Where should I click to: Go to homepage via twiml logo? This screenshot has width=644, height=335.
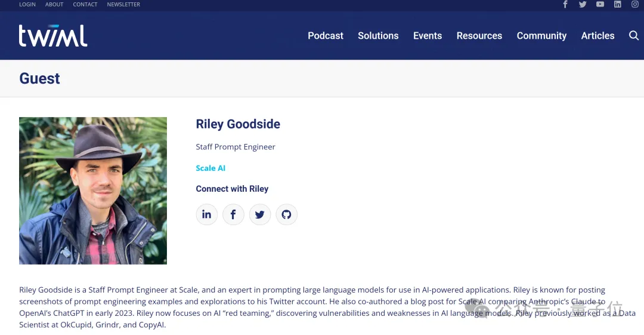(x=53, y=36)
